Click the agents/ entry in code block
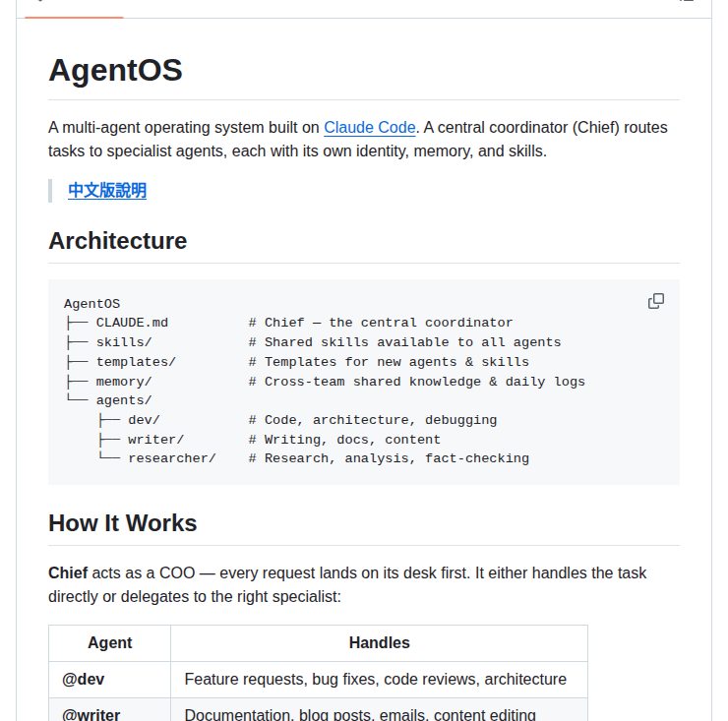 (124, 400)
